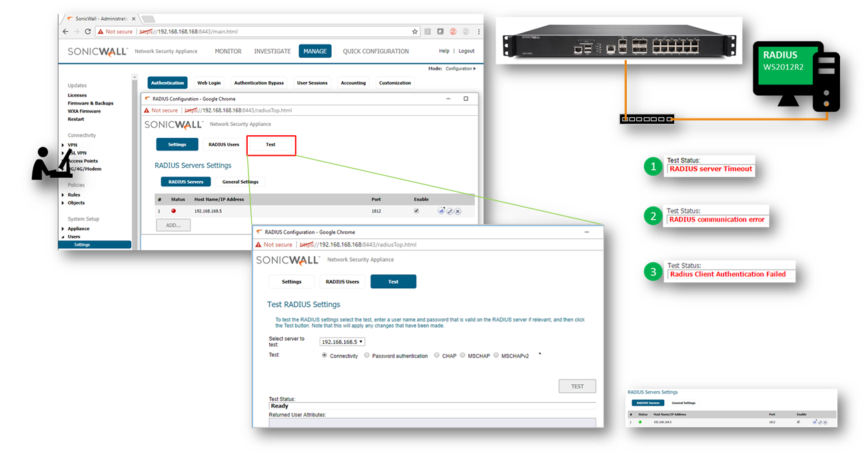Click the sidebar scrollbar up arrow

[135, 77]
